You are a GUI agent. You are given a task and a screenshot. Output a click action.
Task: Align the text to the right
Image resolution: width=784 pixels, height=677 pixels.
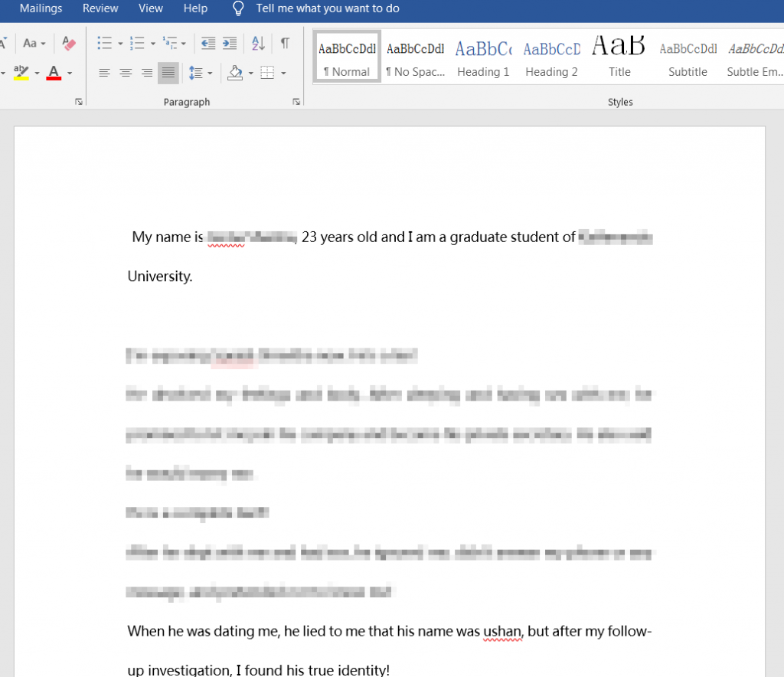point(147,73)
